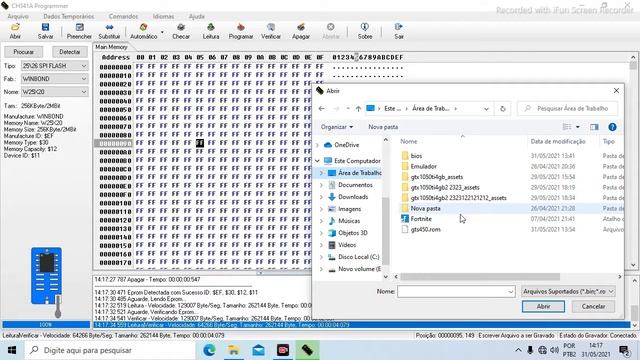
Task: Expand the address path history dropdown
Action: (x=486, y=109)
